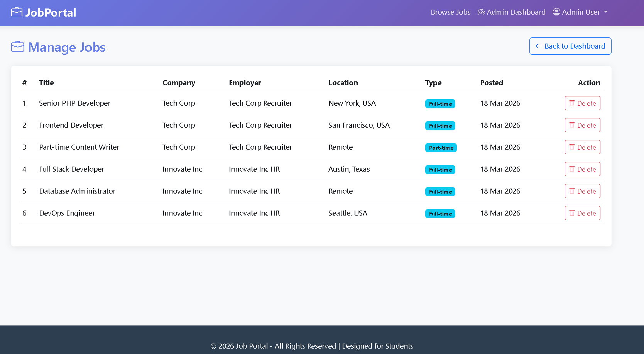Screen dimensions: 644x354
Task: Click the Delete label for Senior PHP Developer
Action: point(587,103)
